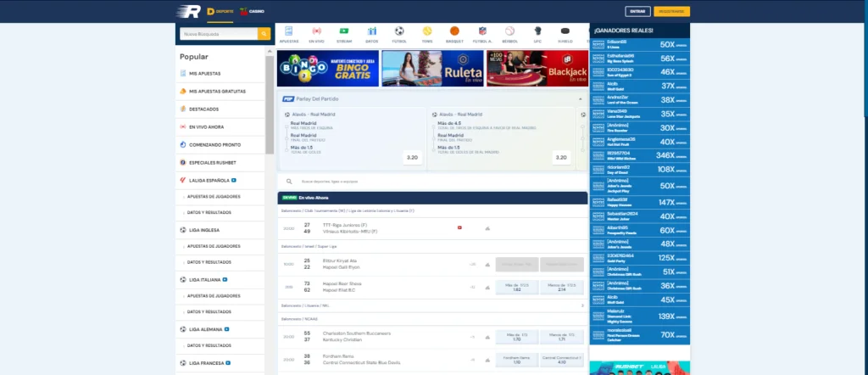
Task: Select the Basquet basketball icon
Action: (454, 34)
